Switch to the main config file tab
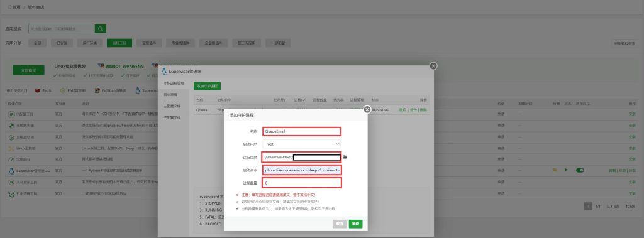The height and width of the screenshot is (238, 644). [172, 106]
